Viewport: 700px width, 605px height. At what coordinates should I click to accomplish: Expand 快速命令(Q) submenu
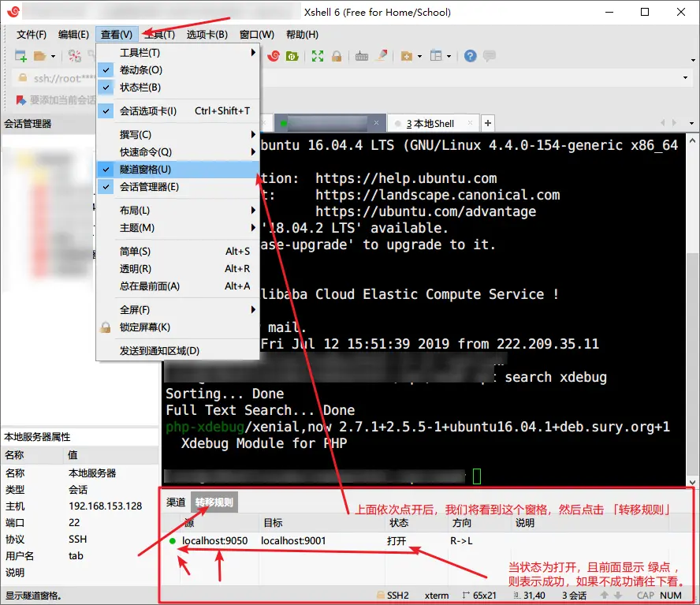pyautogui.click(x=177, y=152)
